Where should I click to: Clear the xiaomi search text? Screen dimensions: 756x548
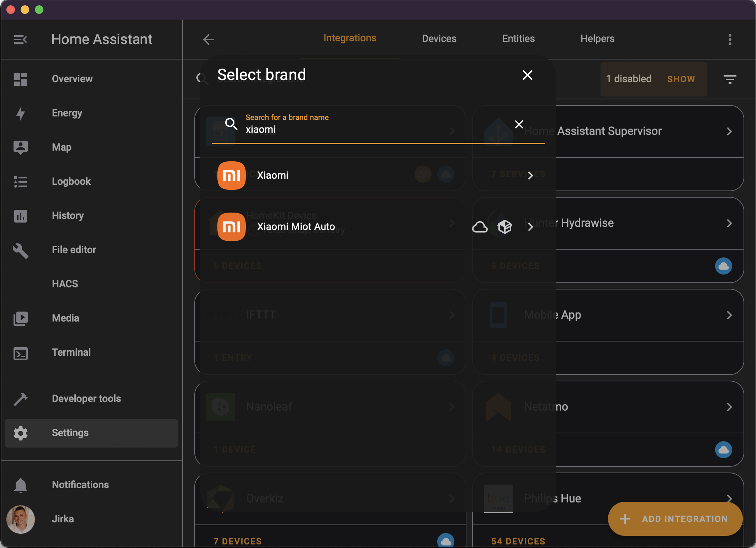click(x=519, y=124)
